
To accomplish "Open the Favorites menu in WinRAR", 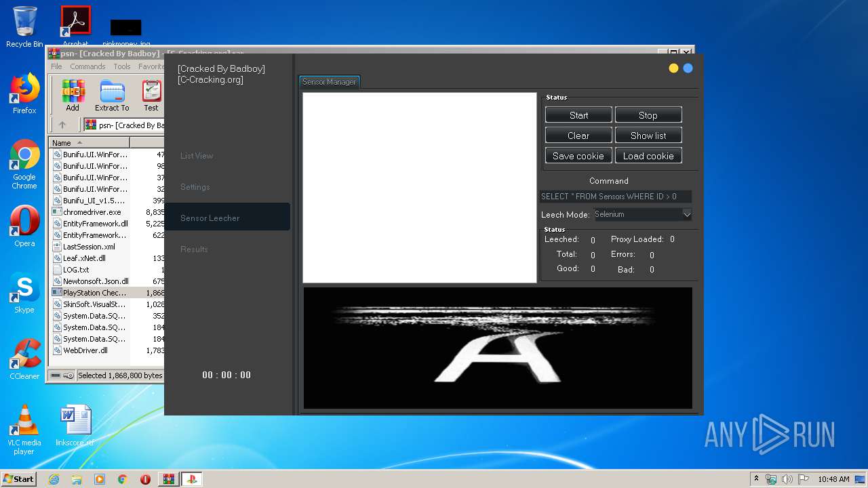I will pyautogui.click(x=151, y=66).
